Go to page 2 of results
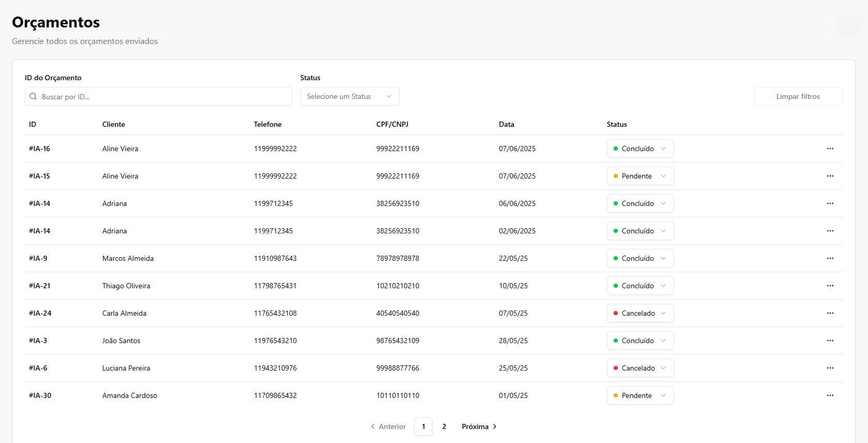The width and height of the screenshot is (868, 443). pyautogui.click(x=444, y=426)
